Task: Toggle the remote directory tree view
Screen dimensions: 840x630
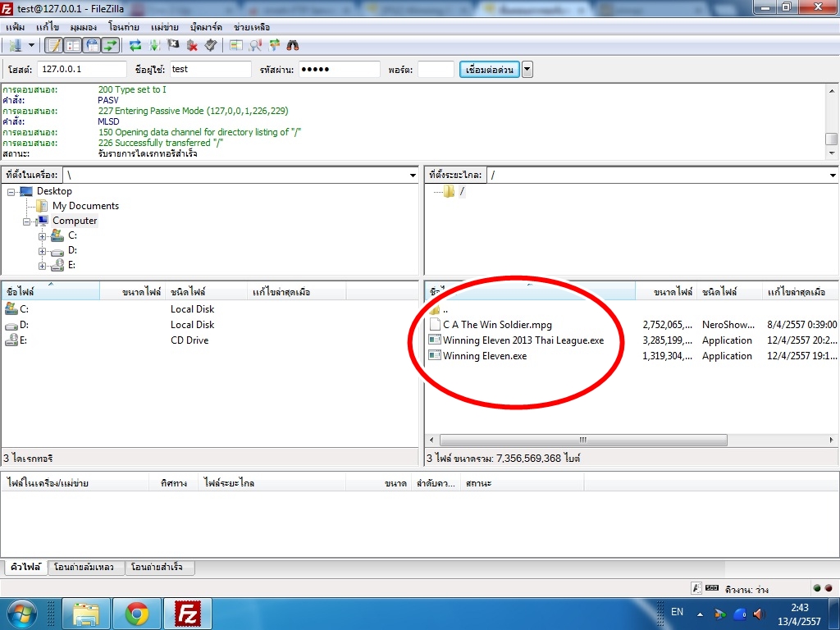Action: tap(92, 46)
